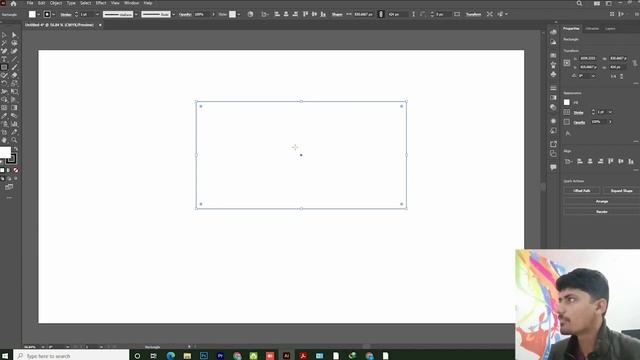640x360 pixels.
Task: Open stroke weight dropdown in control bar
Action: click(x=97, y=14)
